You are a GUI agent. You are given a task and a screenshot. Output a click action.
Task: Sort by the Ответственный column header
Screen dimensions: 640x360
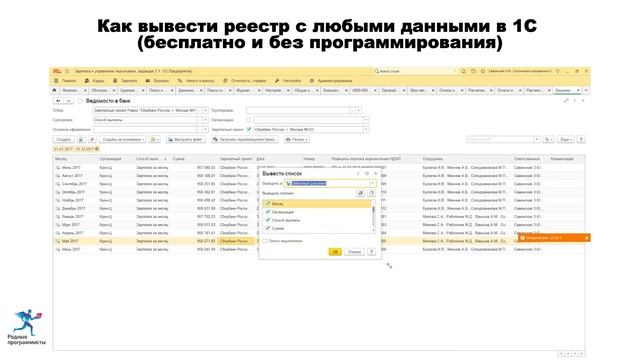[527, 159]
